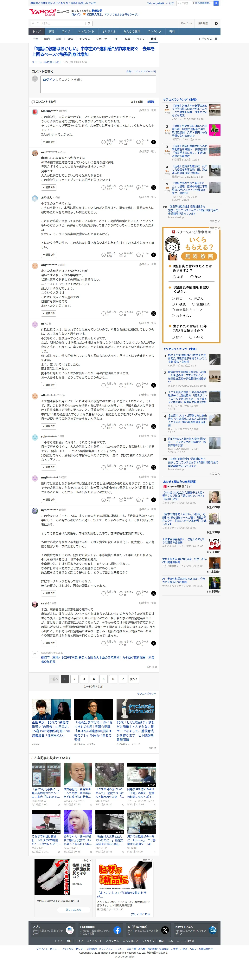Screen dimensions: 249x980
Task: Open the news HACK icon in footer
Action: point(213,930)
